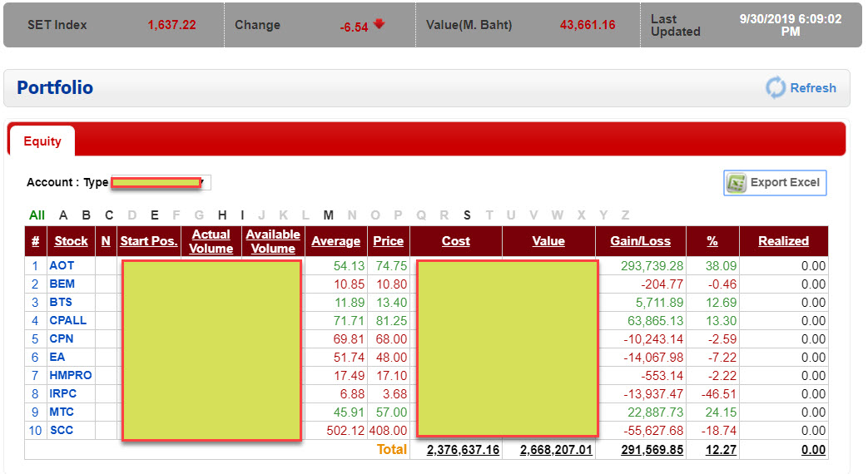Sort table by % column

coord(712,241)
